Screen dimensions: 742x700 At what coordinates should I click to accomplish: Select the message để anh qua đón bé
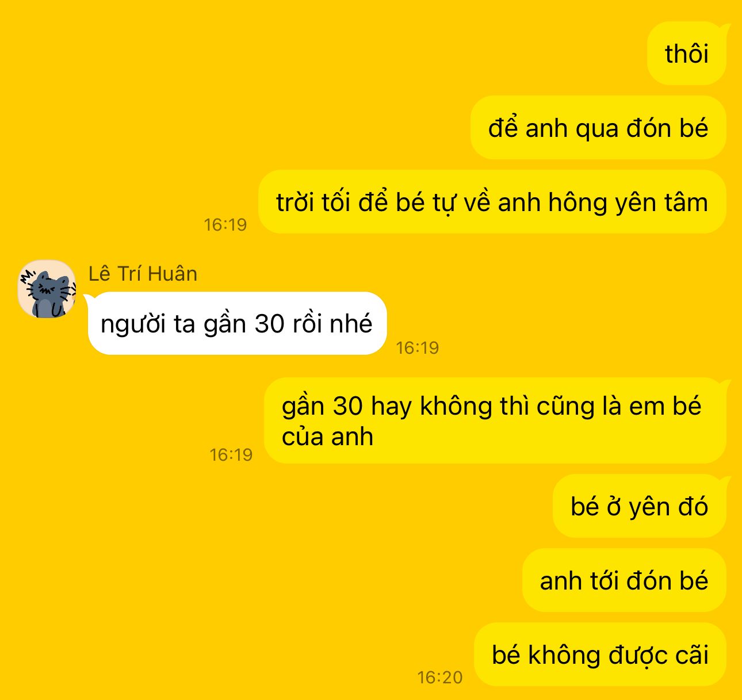(x=598, y=128)
